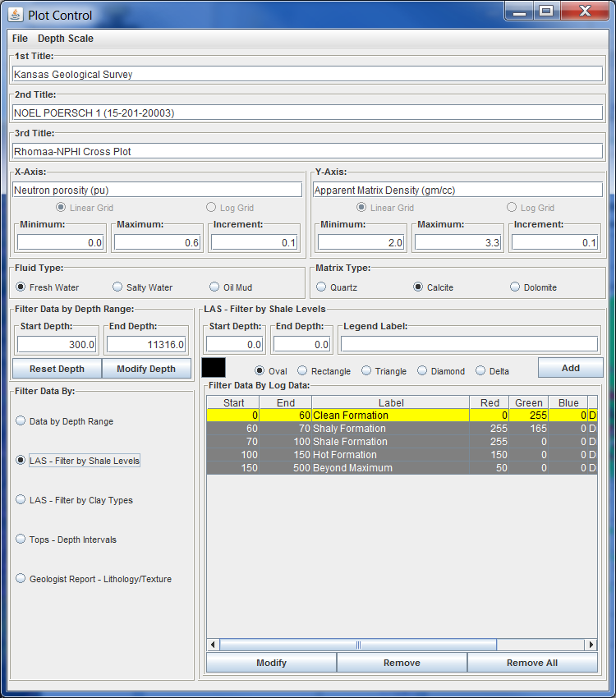Click depth range Start Depth 300.0 field
The height and width of the screenshot is (698, 616).
(57, 345)
